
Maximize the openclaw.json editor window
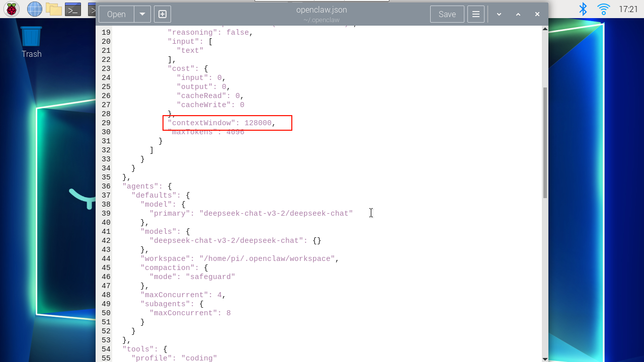tap(518, 14)
